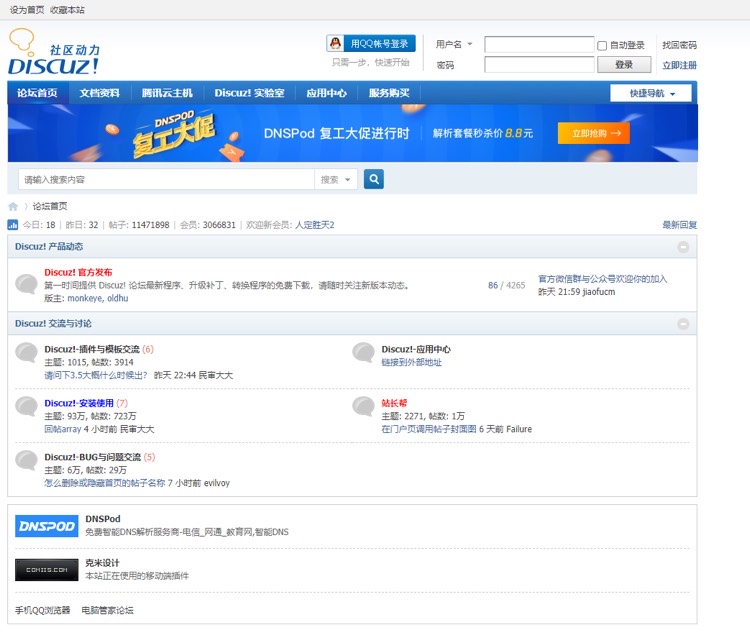Open the 最新回复 link
This screenshot has height=633, width=750.
point(679,225)
